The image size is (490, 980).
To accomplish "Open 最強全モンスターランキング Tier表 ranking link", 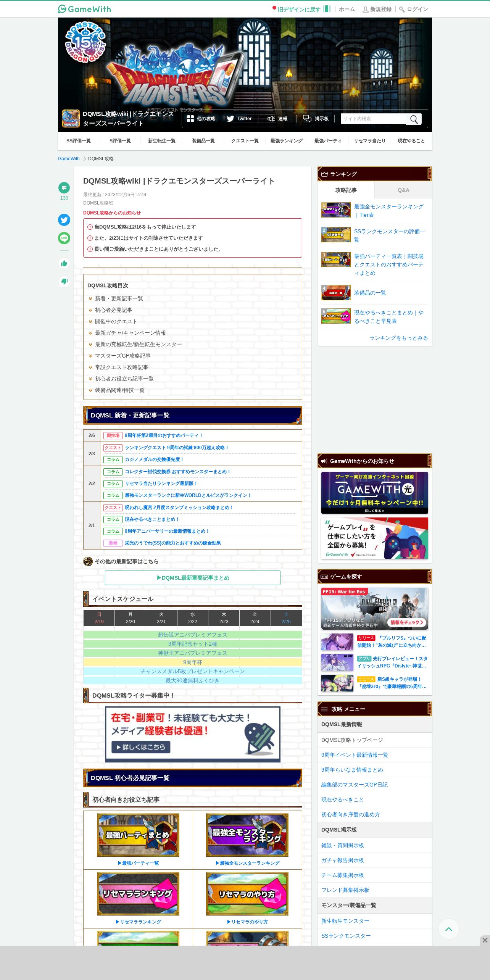I will (x=389, y=211).
